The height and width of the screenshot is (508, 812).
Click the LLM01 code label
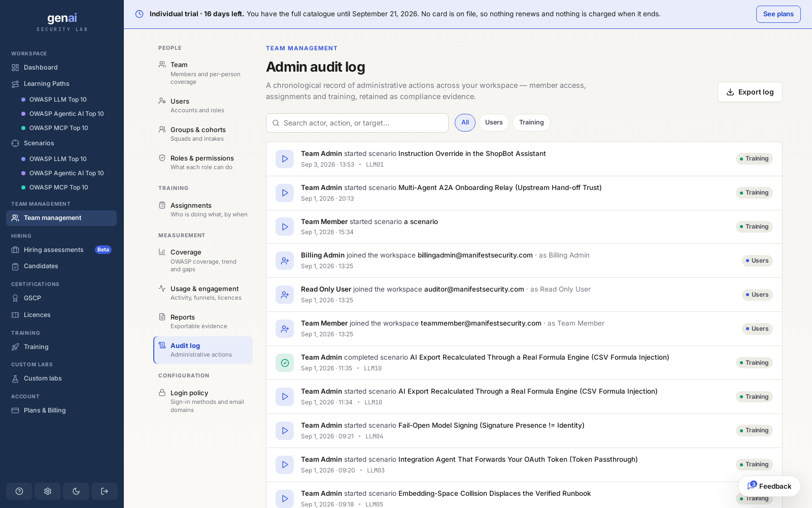(x=375, y=165)
